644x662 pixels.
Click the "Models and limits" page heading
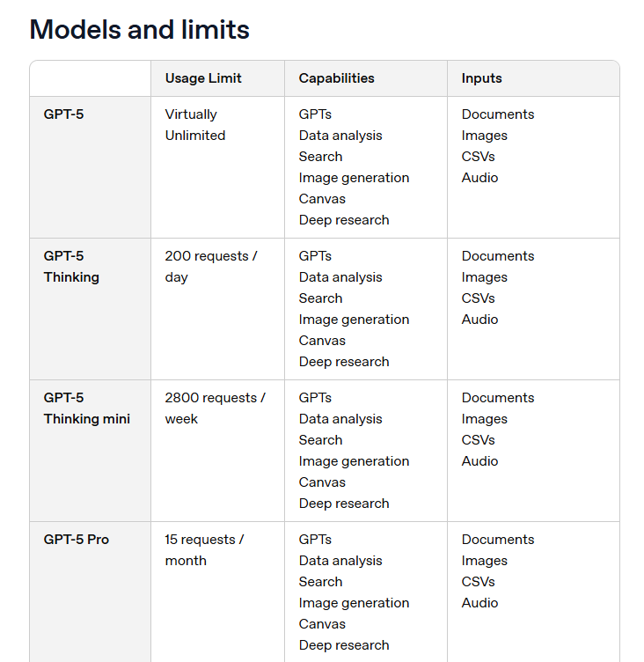tap(139, 30)
